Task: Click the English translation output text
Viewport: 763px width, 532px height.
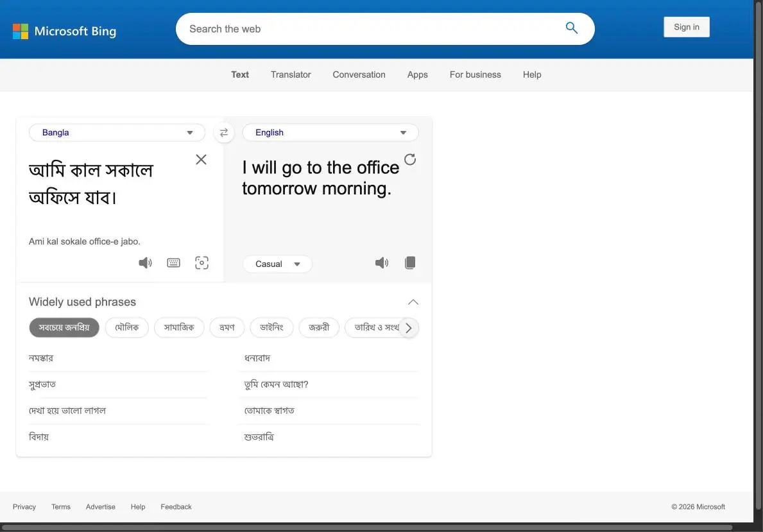Action: 320,178
